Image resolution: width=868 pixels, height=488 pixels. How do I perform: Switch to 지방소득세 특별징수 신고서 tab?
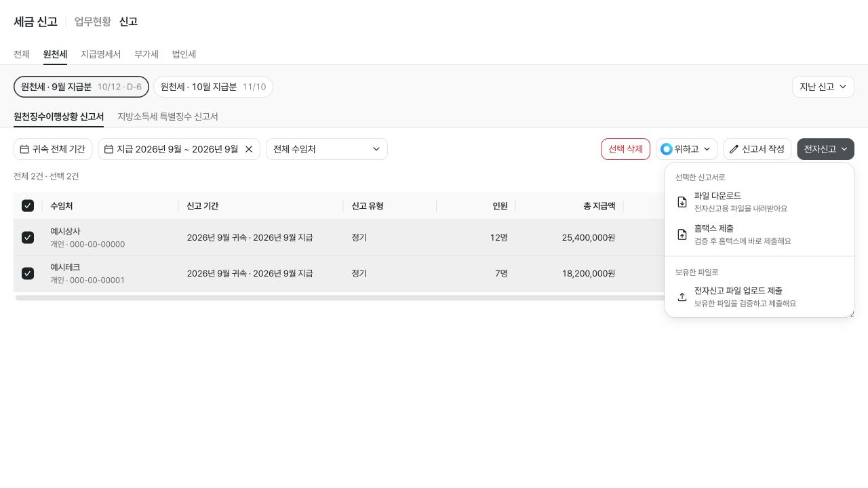coord(167,117)
